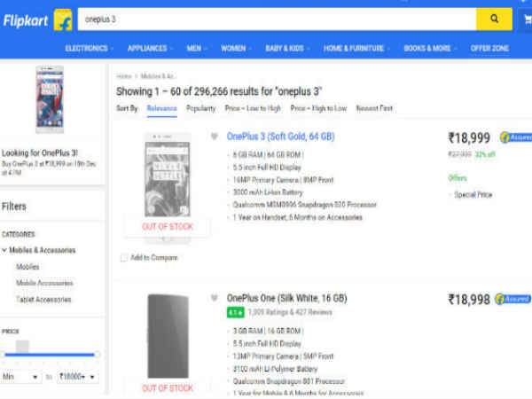This screenshot has width=532, height=399.
Task: Click the price range slider track
Action: (51, 356)
